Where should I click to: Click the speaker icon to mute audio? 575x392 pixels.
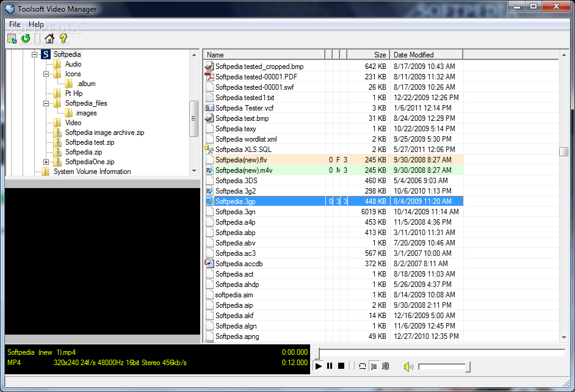click(408, 366)
